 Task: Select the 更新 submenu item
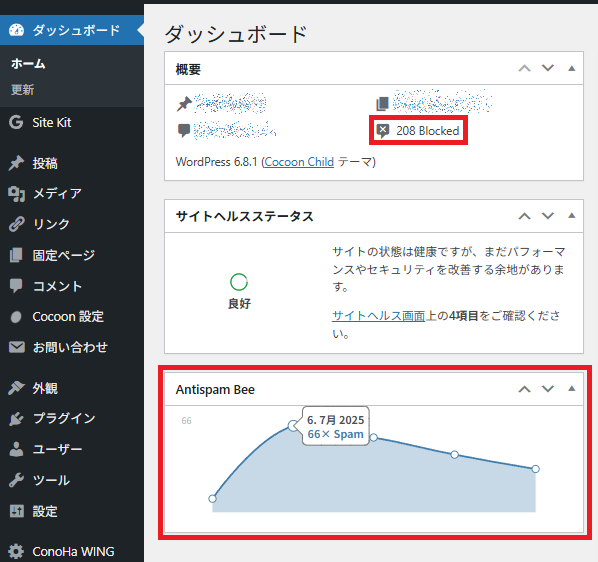(23, 90)
